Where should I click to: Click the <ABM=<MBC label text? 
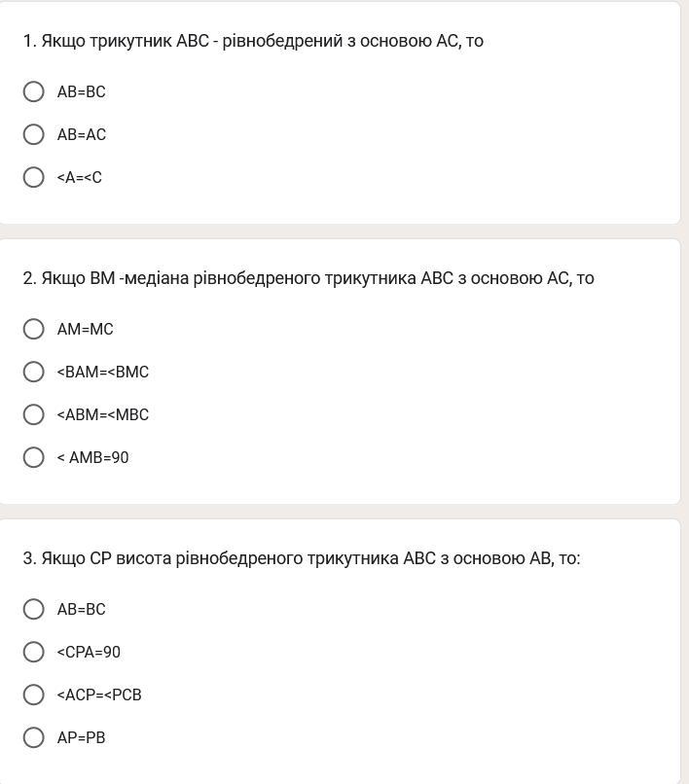103,414
